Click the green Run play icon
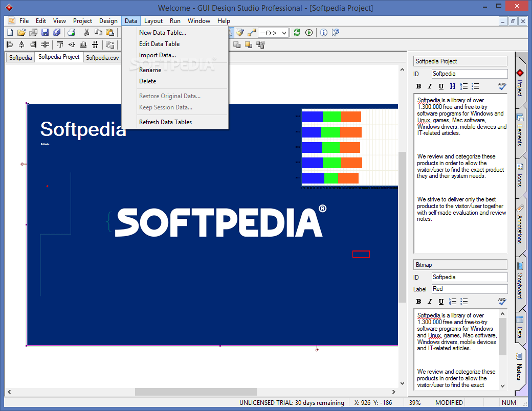The width and height of the screenshot is (532, 411). [x=309, y=33]
